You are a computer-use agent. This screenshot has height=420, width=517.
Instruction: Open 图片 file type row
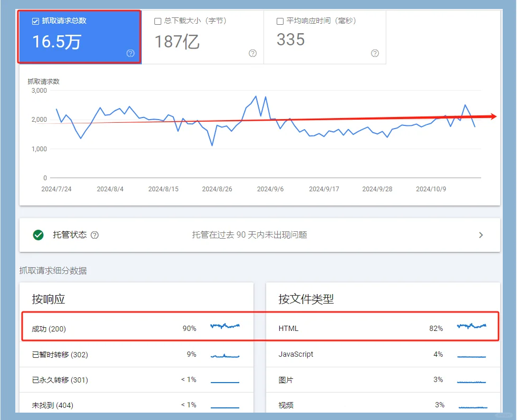click(383, 380)
